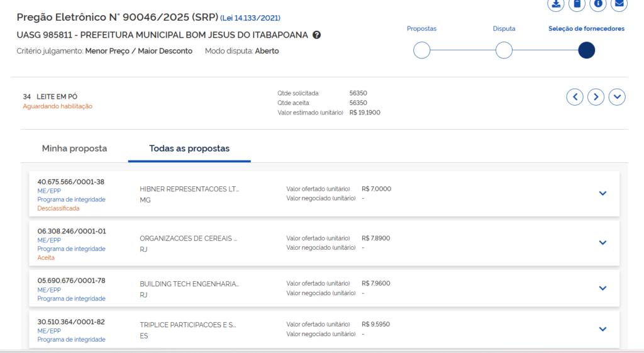Click the Seleção de fornecedores step circle
Image resolution: width=644 pixels, height=353 pixels.
pyautogui.click(x=587, y=50)
